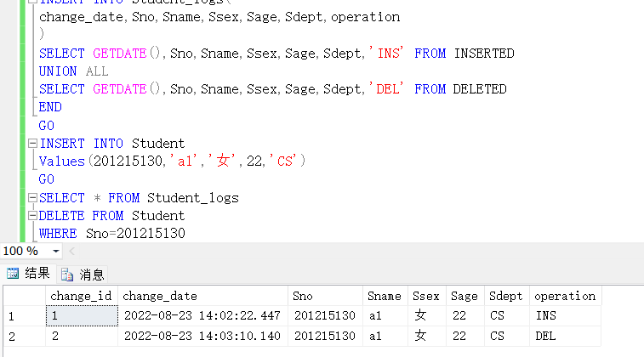Click the 'DEL' string literal in code
The width and height of the screenshot is (644, 357).
click(x=386, y=88)
